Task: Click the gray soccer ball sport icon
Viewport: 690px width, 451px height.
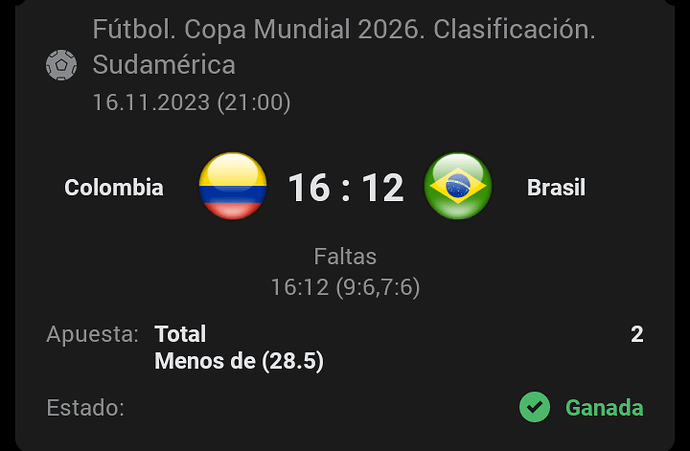Action: [61, 65]
